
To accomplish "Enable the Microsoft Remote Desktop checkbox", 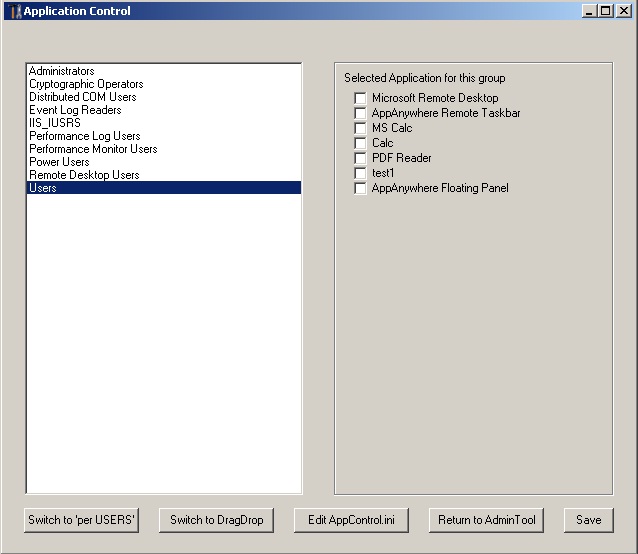I will coord(361,99).
